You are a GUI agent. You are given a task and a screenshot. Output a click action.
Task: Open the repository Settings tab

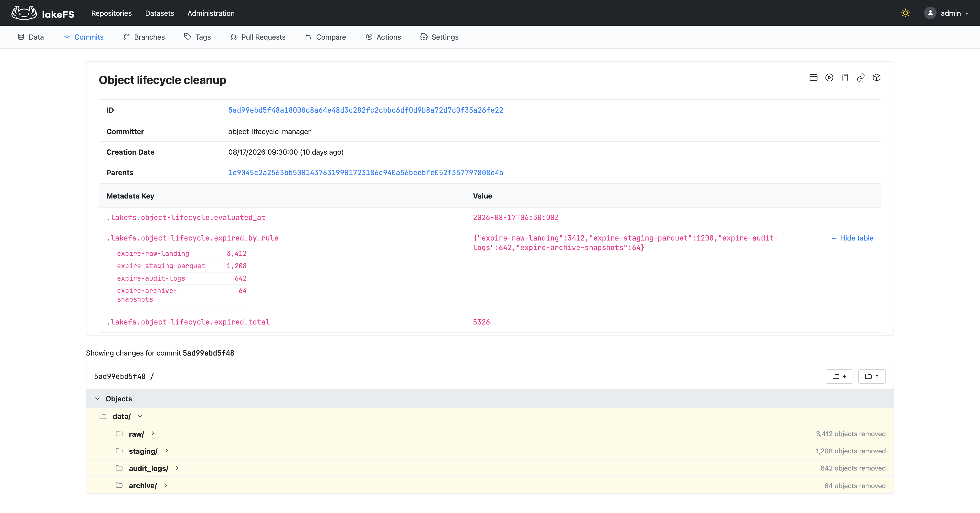tap(439, 37)
